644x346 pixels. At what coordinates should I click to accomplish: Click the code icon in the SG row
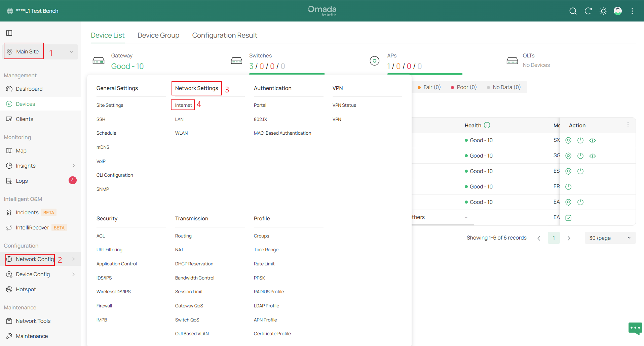coord(592,156)
